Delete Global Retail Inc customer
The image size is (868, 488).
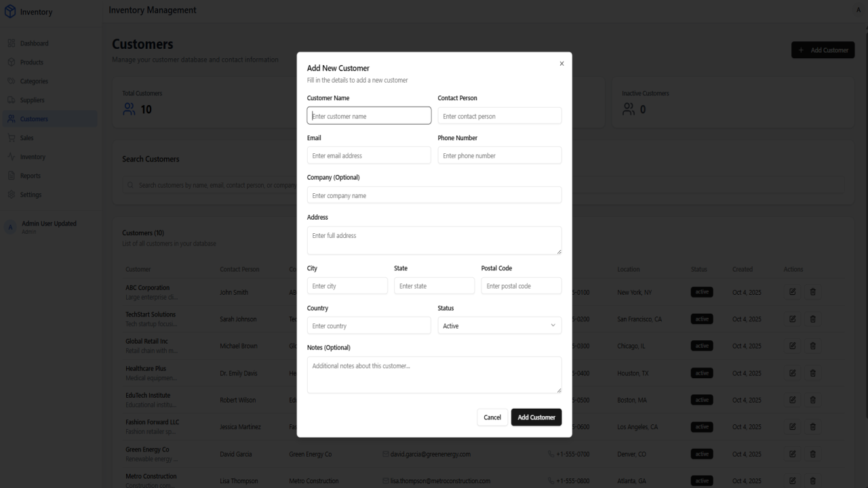coord(813,346)
